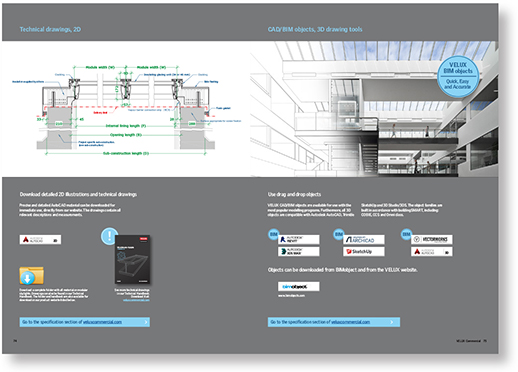Screen dimensions: 518x372
Task: Click the 2D technical section drawing
Action: [126, 110]
